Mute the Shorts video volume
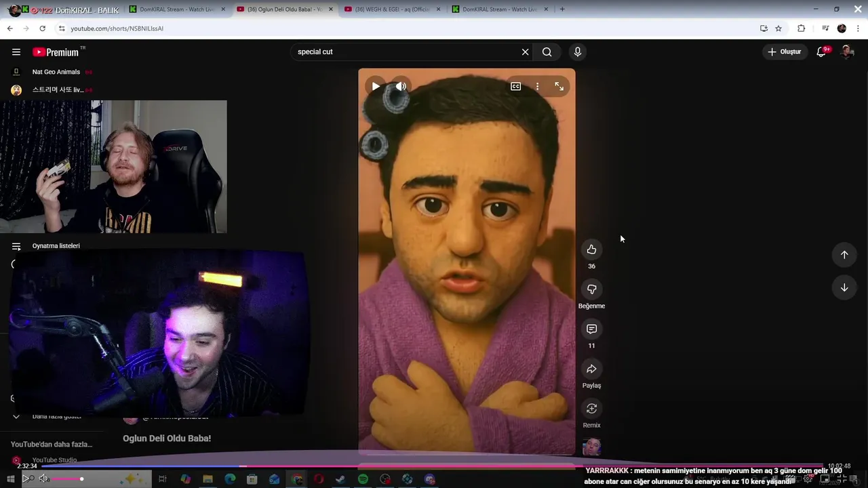 click(x=401, y=86)
